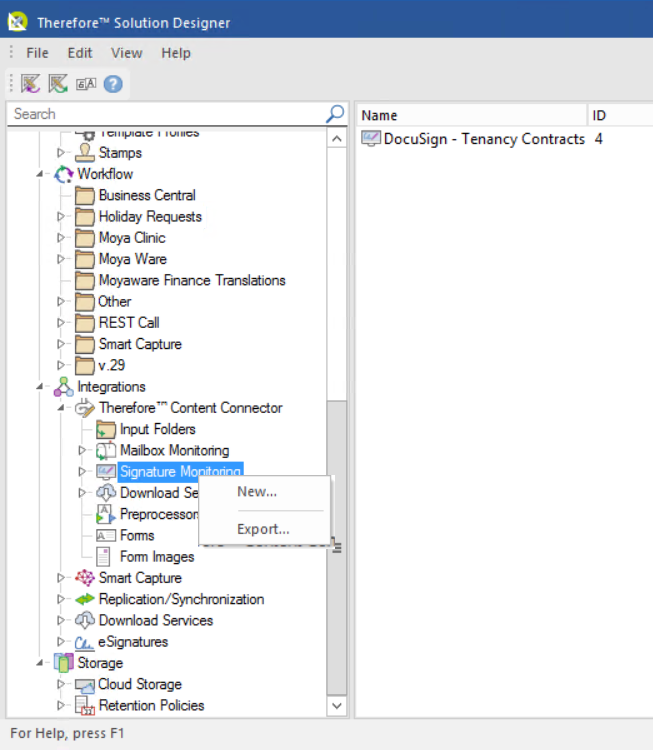
Task: Click the Smart Capture pink network icon
Action: point(85,578)
